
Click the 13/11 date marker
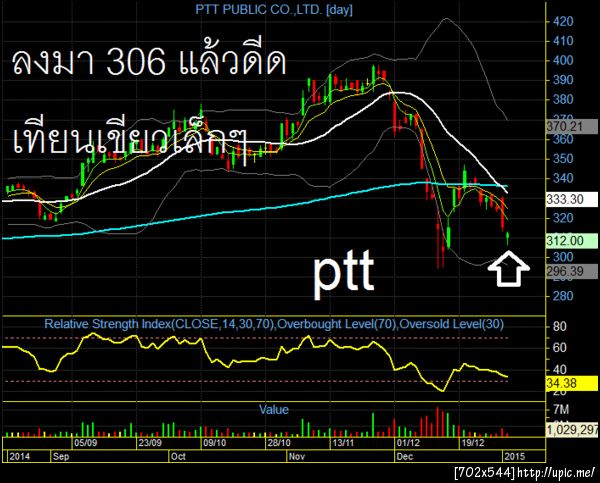click(x=343, y=443)
